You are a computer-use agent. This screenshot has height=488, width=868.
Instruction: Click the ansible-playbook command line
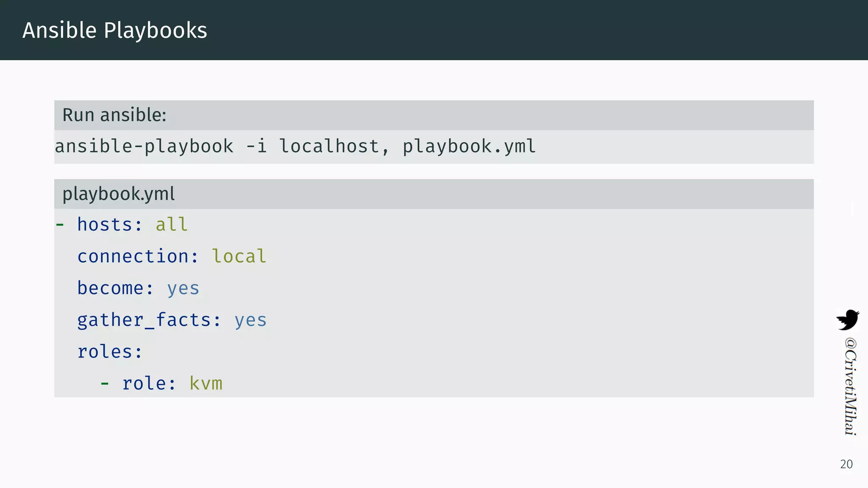295,147
